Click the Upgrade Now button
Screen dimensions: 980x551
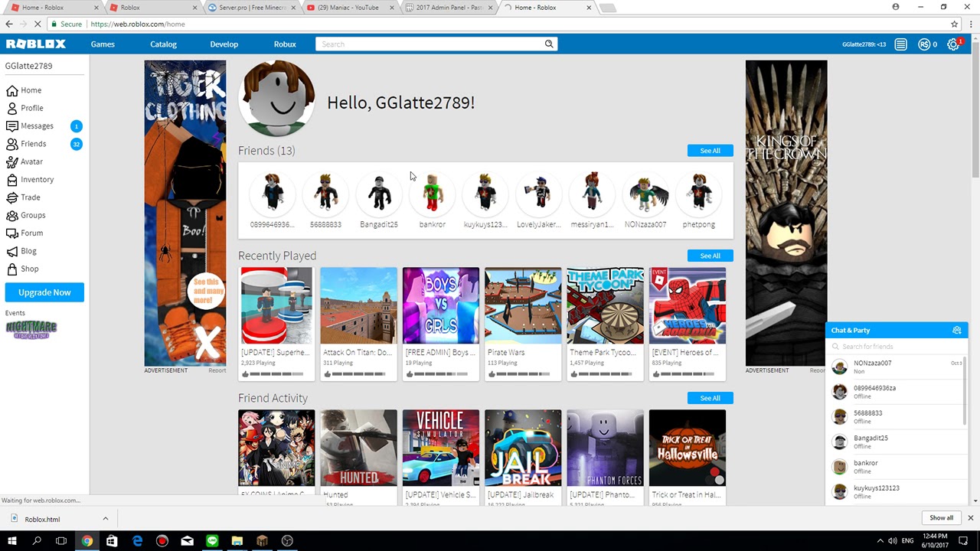point(44,292)
